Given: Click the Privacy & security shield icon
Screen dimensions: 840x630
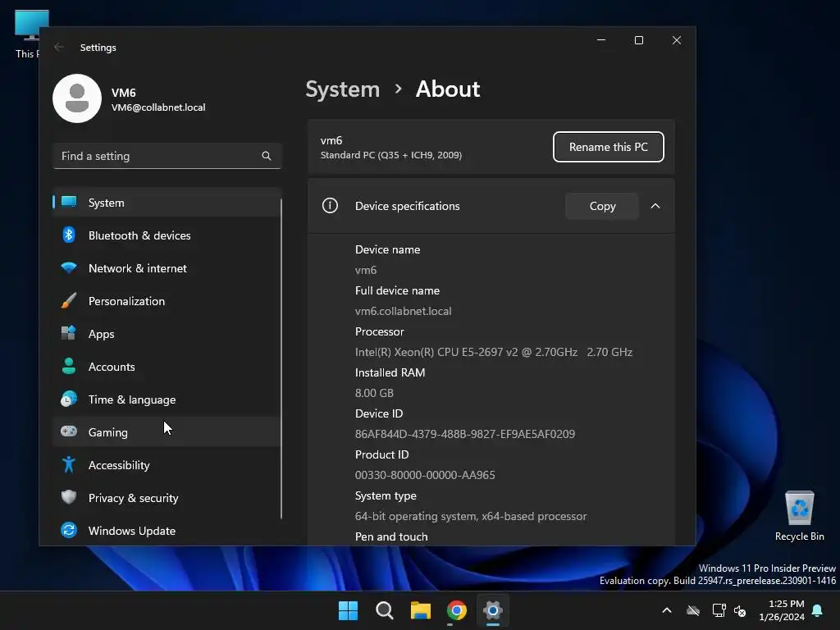Looking at the screenshot, I should coord(69,497).
